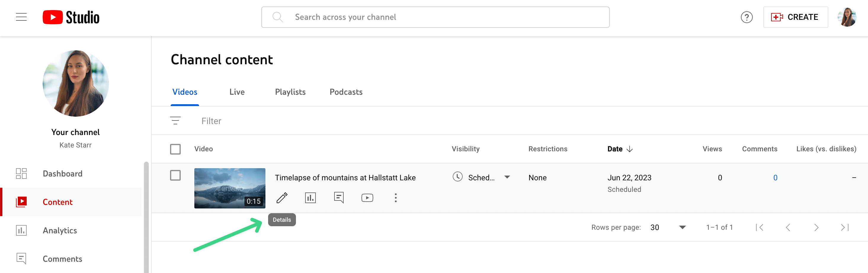Open the comments count link

tap(775, 178)
